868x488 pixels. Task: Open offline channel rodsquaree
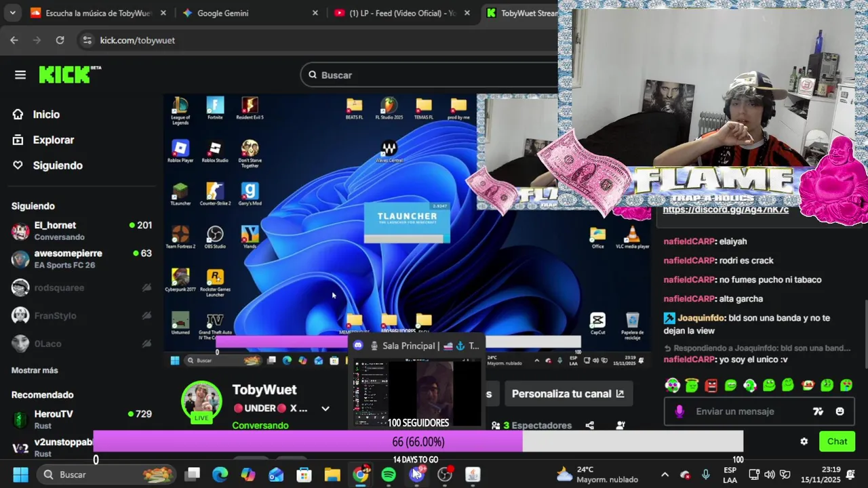pos(81,287)
